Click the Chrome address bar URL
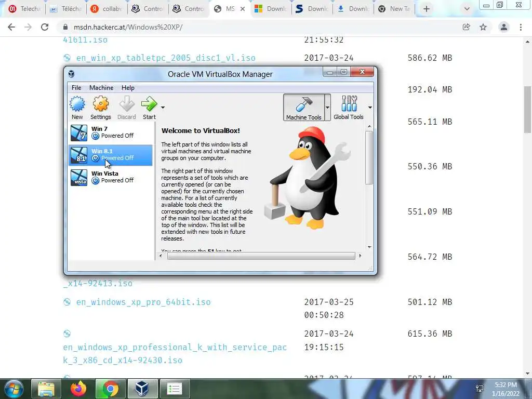 point(128,27)
